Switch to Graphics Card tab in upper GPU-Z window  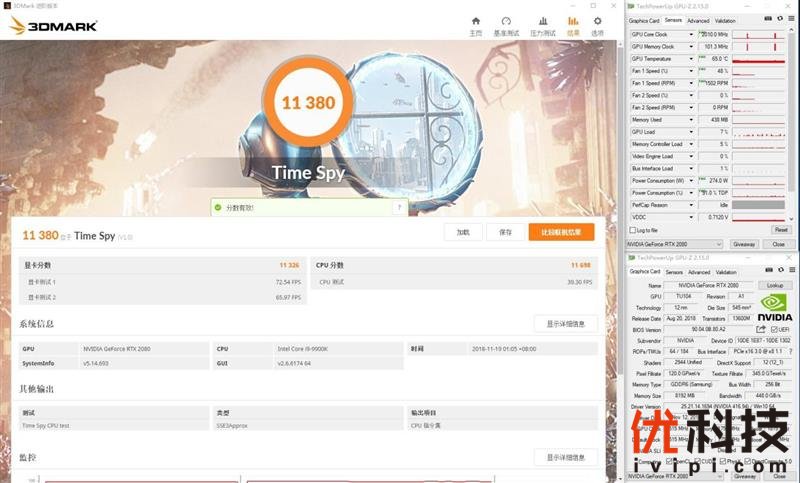(x=644, y=21)
